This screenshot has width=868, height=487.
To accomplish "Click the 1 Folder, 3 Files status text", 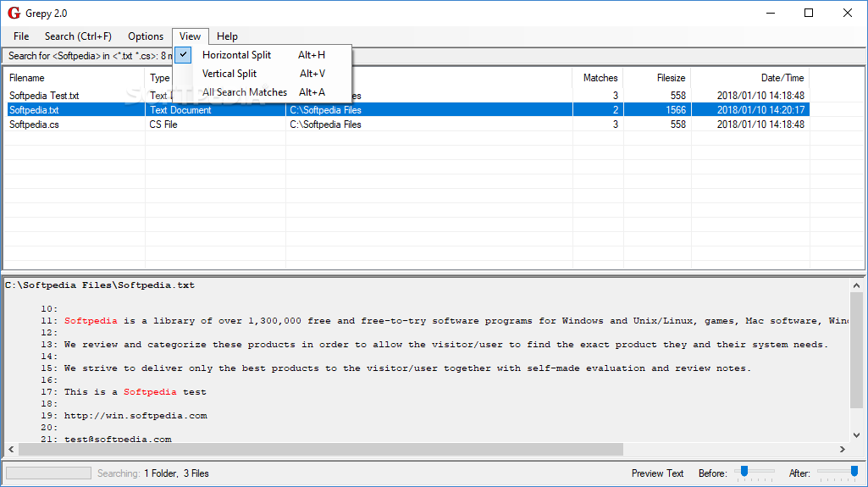I will pos(177,473).
